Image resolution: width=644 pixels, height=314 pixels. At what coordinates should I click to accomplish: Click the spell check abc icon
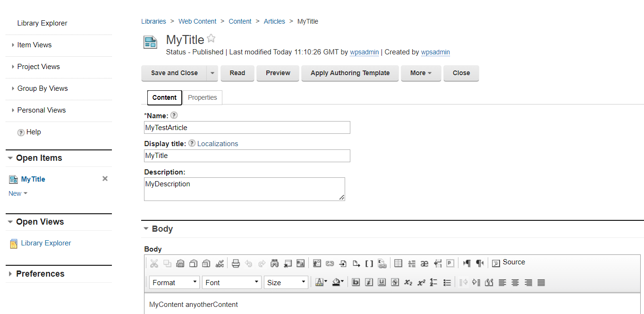point(220,263)
